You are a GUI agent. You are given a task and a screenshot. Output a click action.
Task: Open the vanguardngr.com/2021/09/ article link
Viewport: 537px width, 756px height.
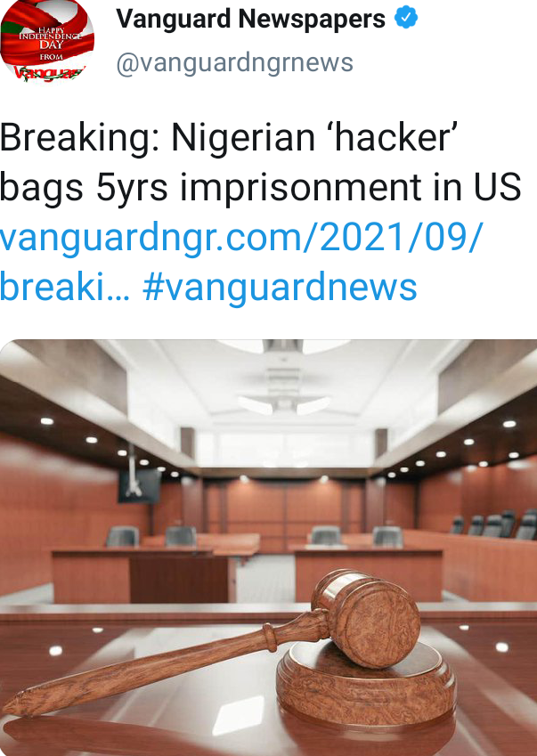(x=240, y=236)
